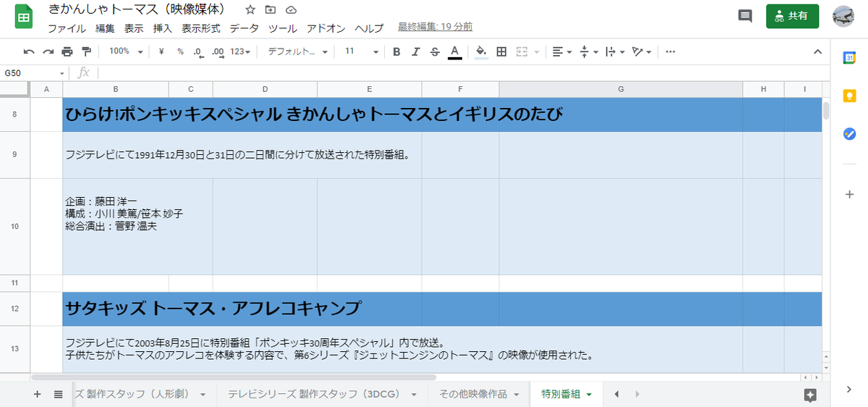The width and height of the screenshot is (868, 407).
Task: Open Google Calendar in side panel
Action: pyautogui.click(x=849, y=58)
